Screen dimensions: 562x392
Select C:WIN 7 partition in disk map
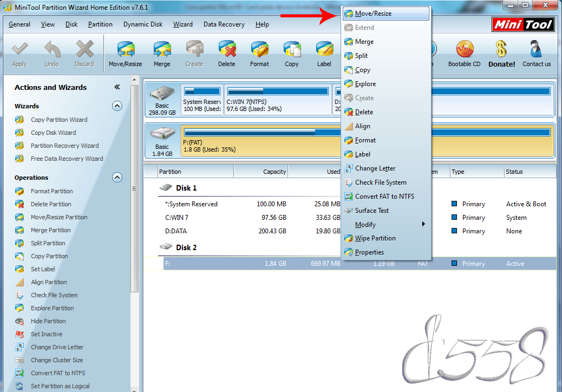click(x=278, y=100)
